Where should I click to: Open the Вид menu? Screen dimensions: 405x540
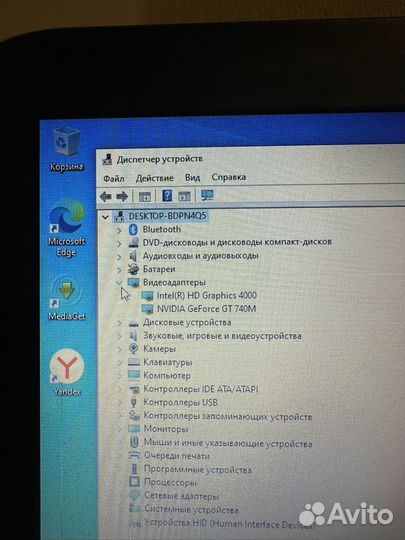192,178
